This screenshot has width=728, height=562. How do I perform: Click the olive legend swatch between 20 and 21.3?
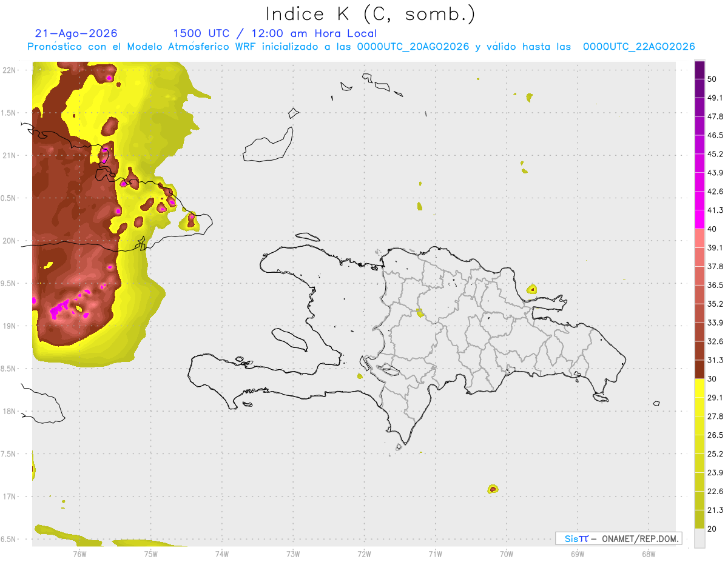pyautogui.click(x=699, y=518)
